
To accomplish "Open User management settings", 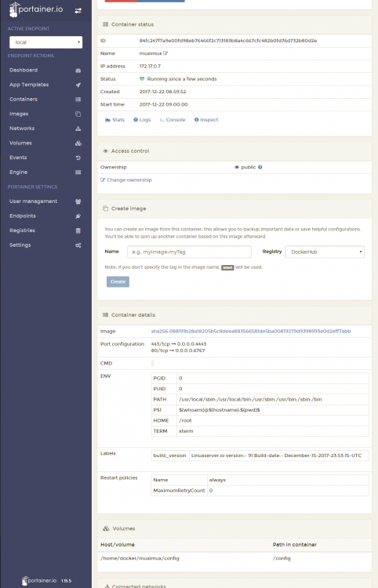I will click(34, 201).
